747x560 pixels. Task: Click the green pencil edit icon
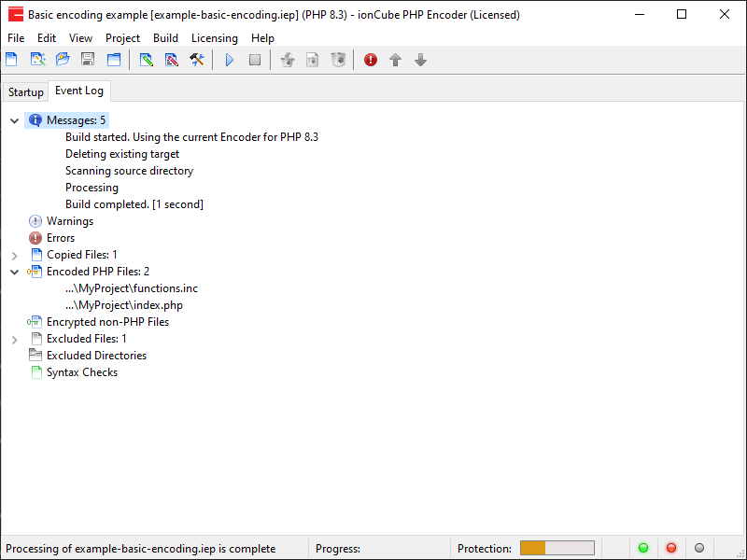(147, 60)
